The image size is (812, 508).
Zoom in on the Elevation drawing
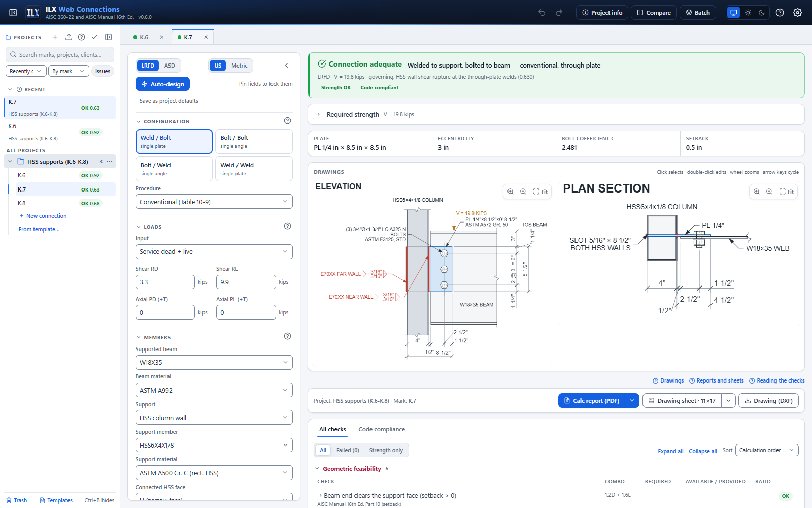pyautogui.click(x=511, y=192)
